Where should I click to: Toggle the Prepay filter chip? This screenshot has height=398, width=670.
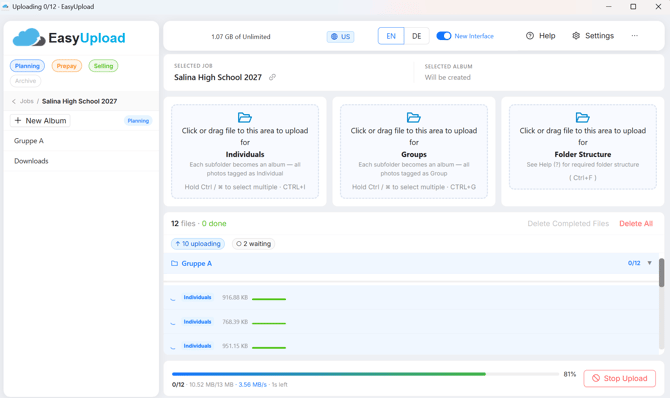point(67,66)
